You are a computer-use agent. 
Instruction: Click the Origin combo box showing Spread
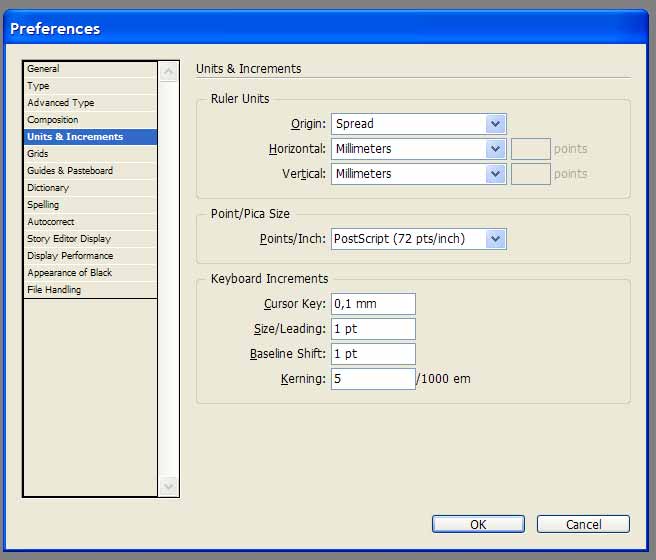click(419, 124)
